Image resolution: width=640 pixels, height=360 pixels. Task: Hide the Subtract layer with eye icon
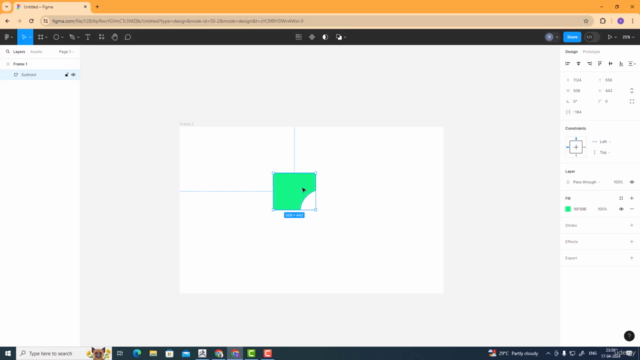click(73, 75)
